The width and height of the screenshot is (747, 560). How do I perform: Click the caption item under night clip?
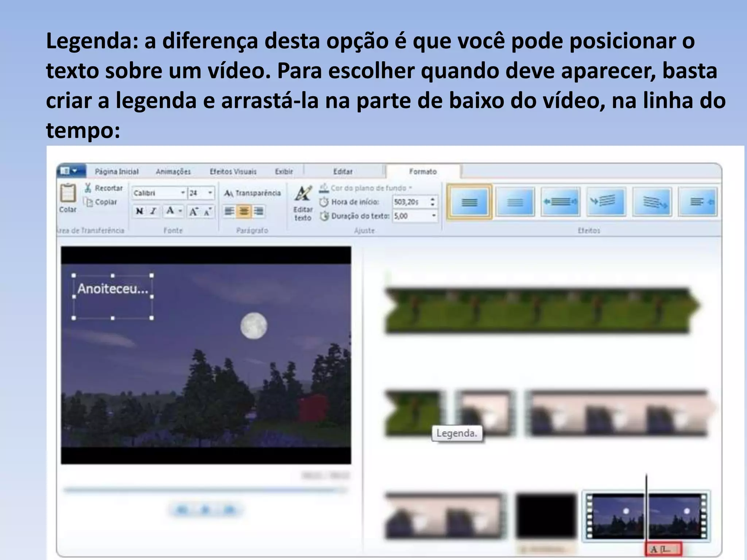click(x=663, y=549)
